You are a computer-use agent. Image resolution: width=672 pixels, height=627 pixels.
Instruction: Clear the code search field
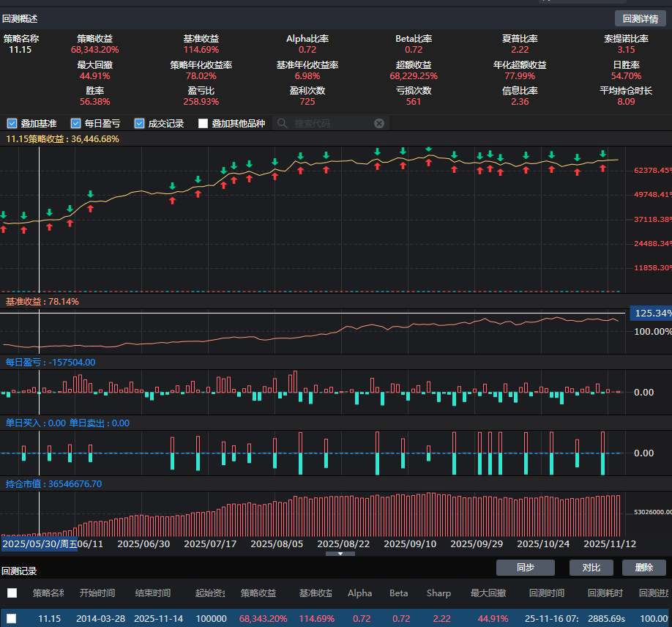(378, 124)
